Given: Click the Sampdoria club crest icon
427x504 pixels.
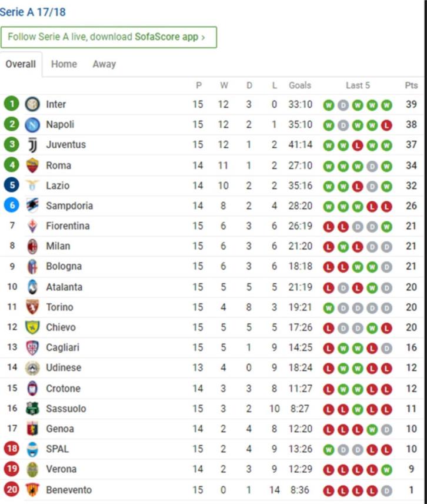Looking at the screenshot, I should click(x=32, y=205).
